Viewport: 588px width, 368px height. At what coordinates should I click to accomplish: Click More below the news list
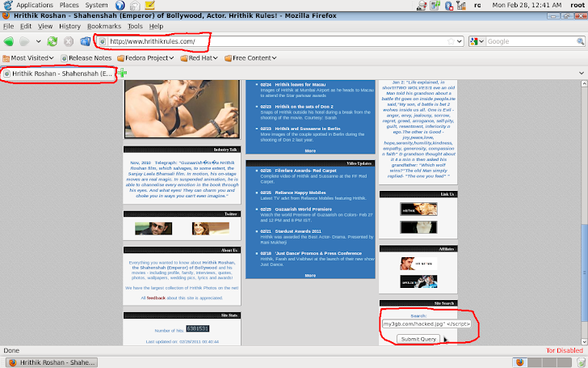[x=310, y=150]
